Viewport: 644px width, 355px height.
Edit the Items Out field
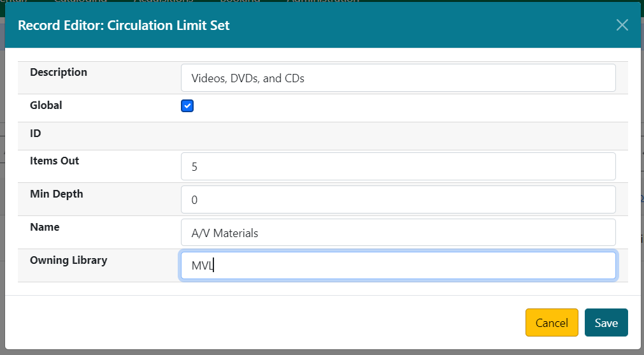click(398, 166)
